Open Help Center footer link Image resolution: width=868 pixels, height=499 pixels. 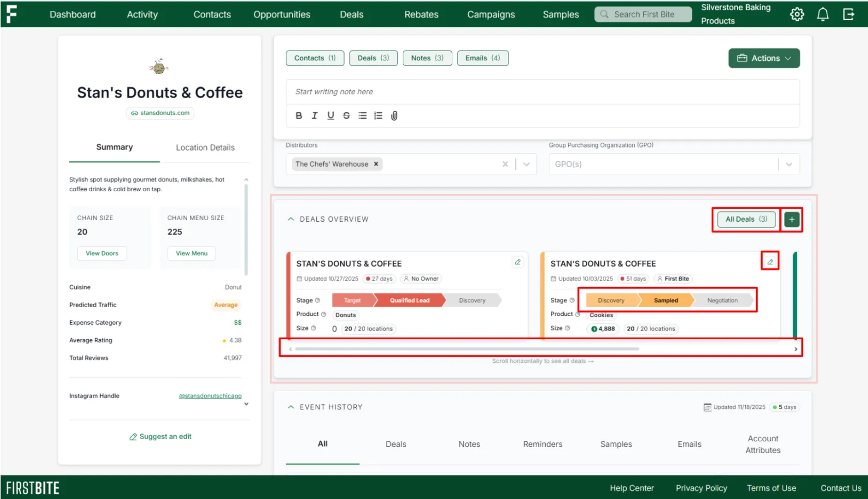coord(632,488)
